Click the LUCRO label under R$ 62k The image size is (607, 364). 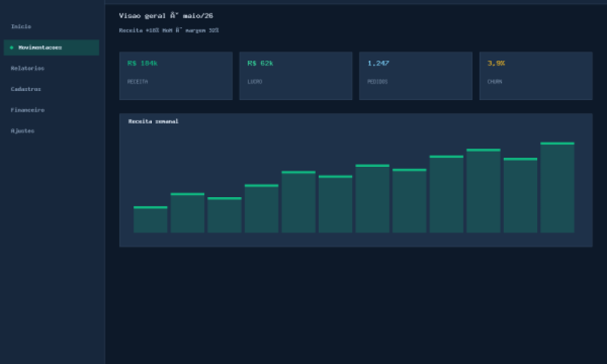[x=255, y=82]
